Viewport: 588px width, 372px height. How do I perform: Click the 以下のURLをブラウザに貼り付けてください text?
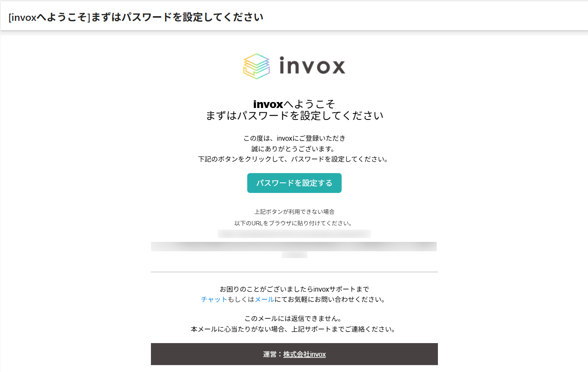click(294, 223)
